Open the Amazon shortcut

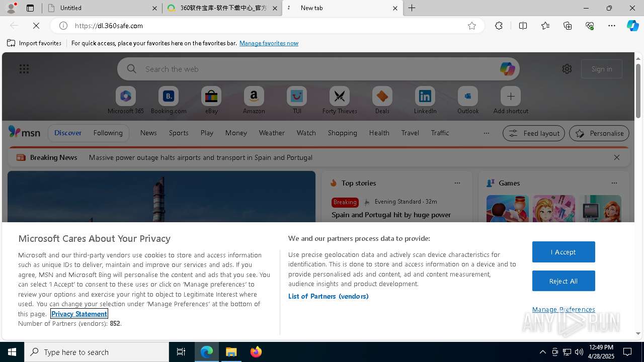point(254,100)
